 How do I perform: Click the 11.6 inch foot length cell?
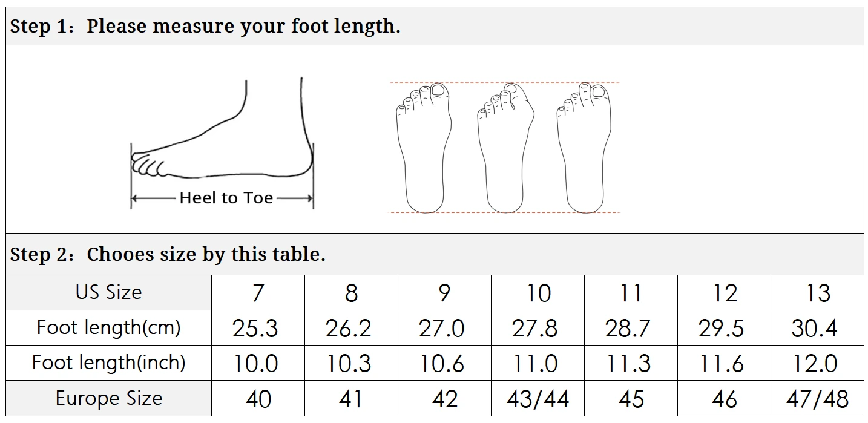coord(724,363)
